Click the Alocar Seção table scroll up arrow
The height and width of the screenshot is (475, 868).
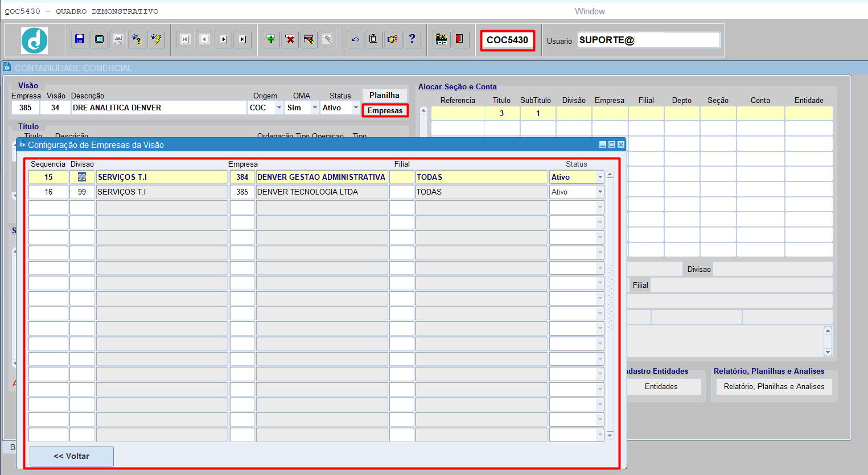tap(423, 111)
